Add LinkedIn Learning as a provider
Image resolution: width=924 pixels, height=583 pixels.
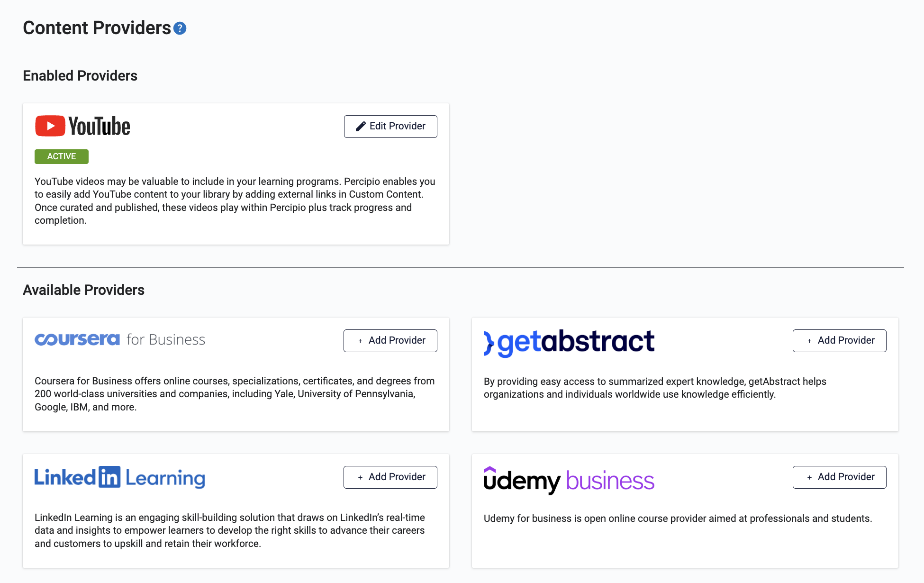(390, 477)
